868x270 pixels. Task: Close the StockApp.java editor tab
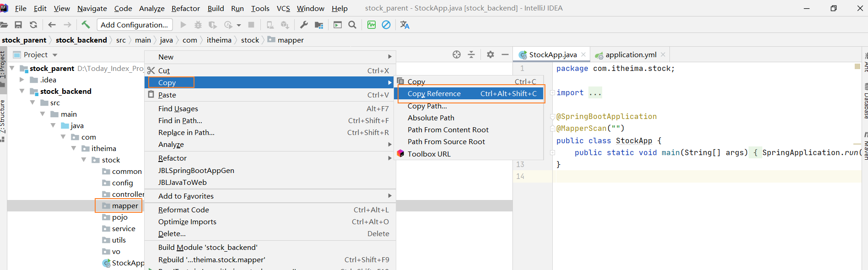tap(583, 54)
